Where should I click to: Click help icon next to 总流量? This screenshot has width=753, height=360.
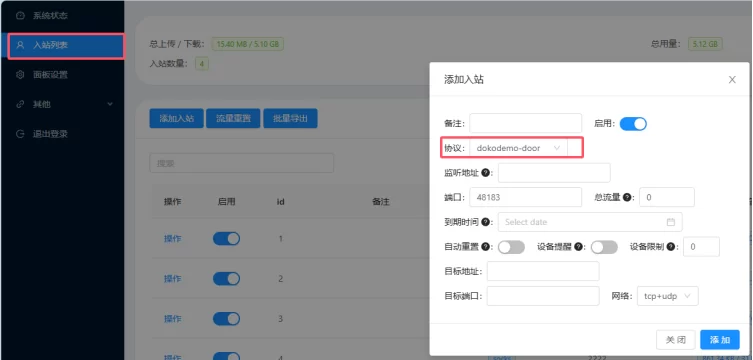[627, 197]
